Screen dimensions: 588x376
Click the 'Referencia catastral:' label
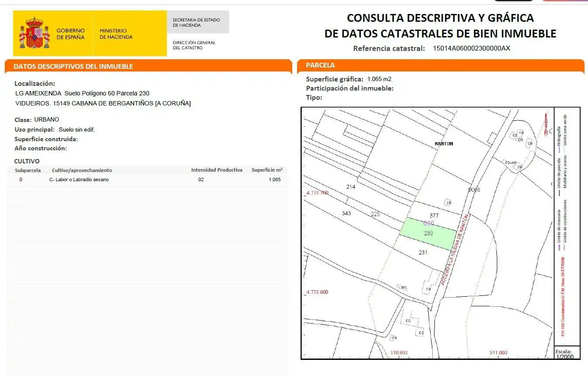click(x=389, y=48)
